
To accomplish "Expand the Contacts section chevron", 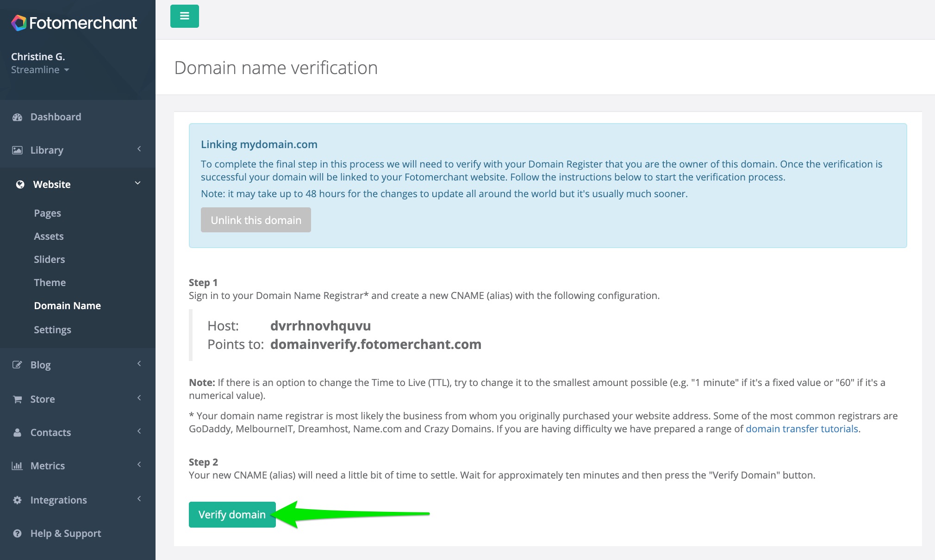I will coord(139,431).
